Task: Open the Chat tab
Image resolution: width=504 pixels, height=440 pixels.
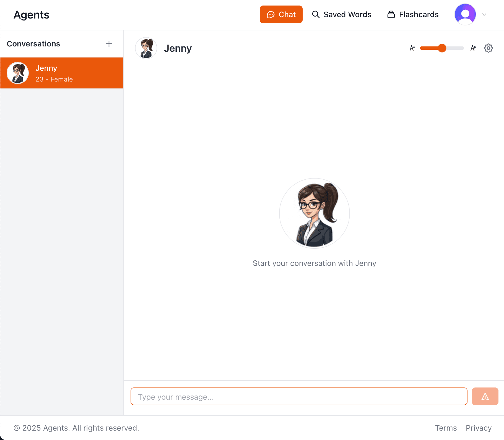Action: pos(281,14)
